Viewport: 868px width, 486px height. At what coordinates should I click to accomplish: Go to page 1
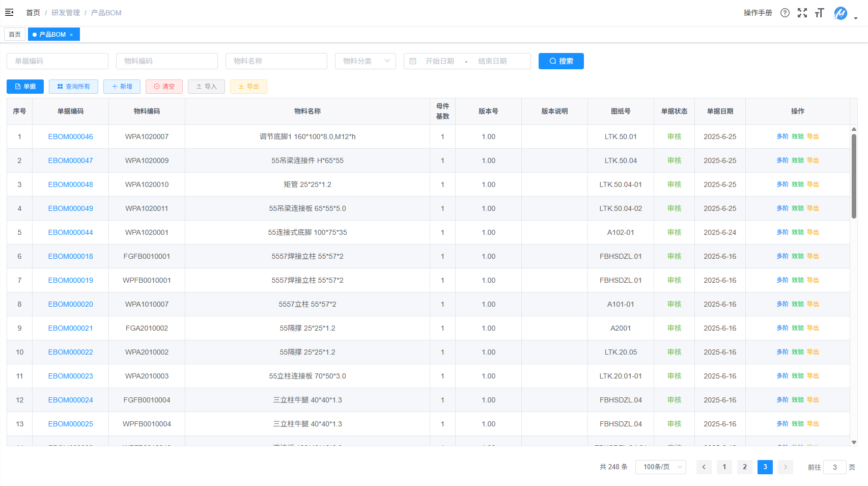click(724, 467)
